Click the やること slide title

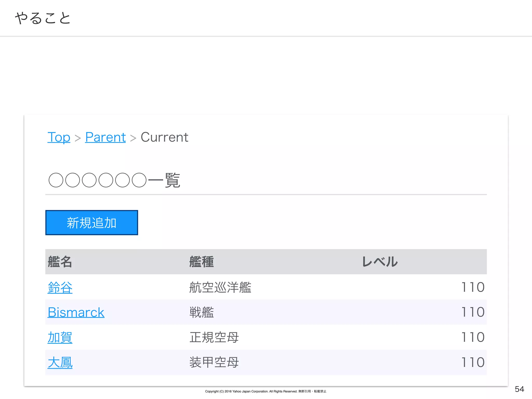click(x=43, y=18)
